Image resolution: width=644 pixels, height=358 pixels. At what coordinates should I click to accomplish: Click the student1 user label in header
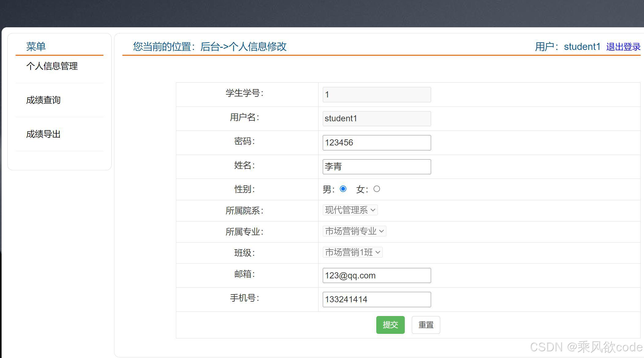point(582,47)
